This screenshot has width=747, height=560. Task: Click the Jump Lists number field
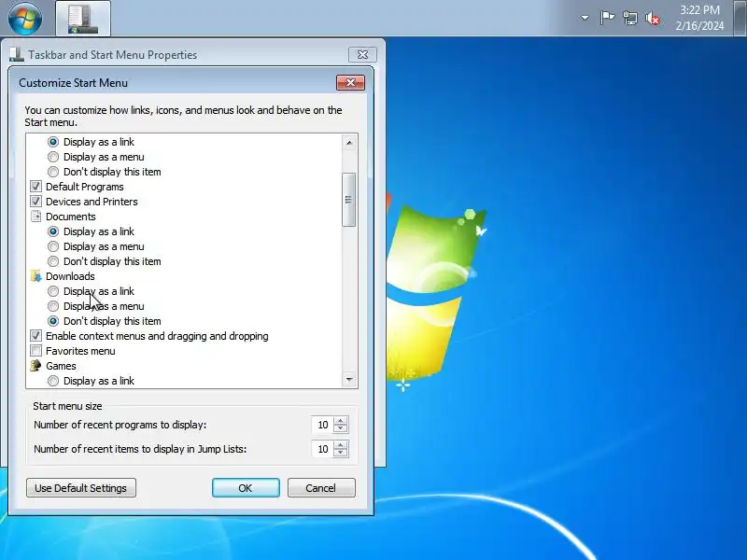click(323, 449)
